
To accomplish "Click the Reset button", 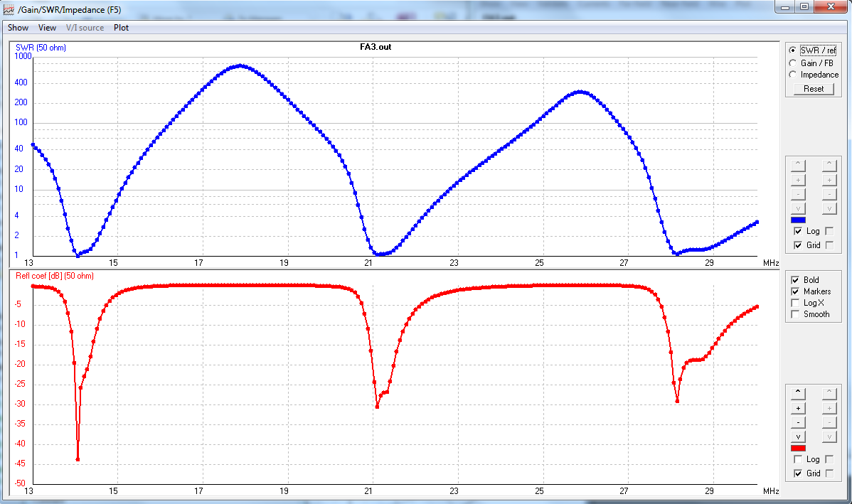I will click(x=814, y=89).
